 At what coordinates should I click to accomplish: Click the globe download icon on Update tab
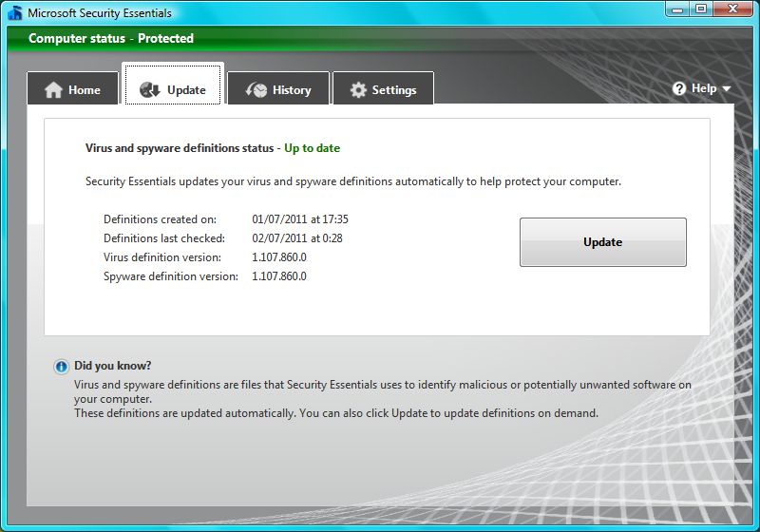coord(150,89)
